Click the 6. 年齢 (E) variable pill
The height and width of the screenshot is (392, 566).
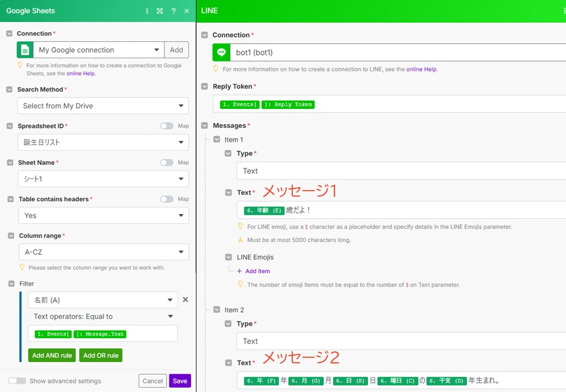pyautogui.click(x=264, y=211)
